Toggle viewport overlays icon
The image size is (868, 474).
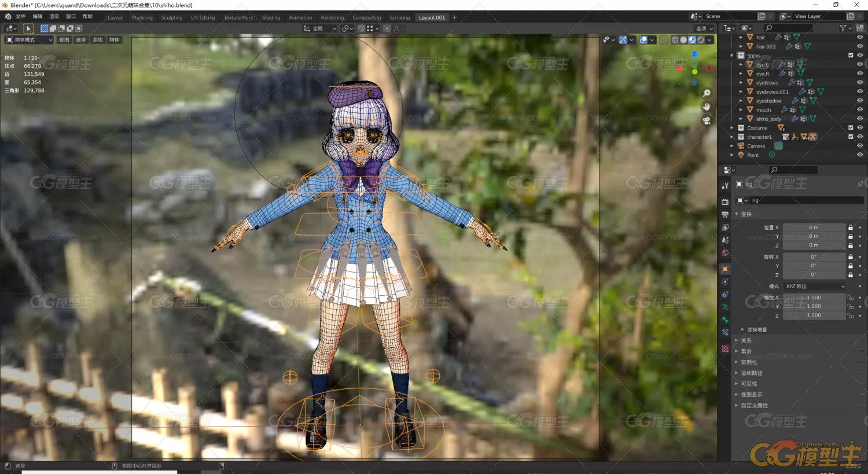tap(643, 40)
